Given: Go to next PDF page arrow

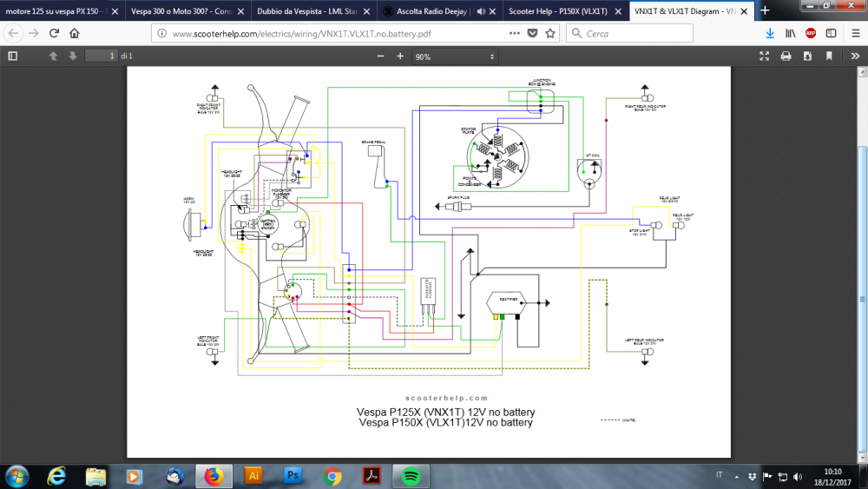Looking at the screenshot, I should click(x=73, y=56).
